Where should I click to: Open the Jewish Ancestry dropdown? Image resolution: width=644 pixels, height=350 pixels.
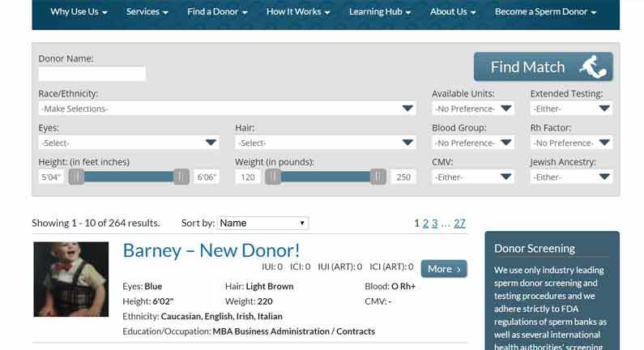pos(571,177)
